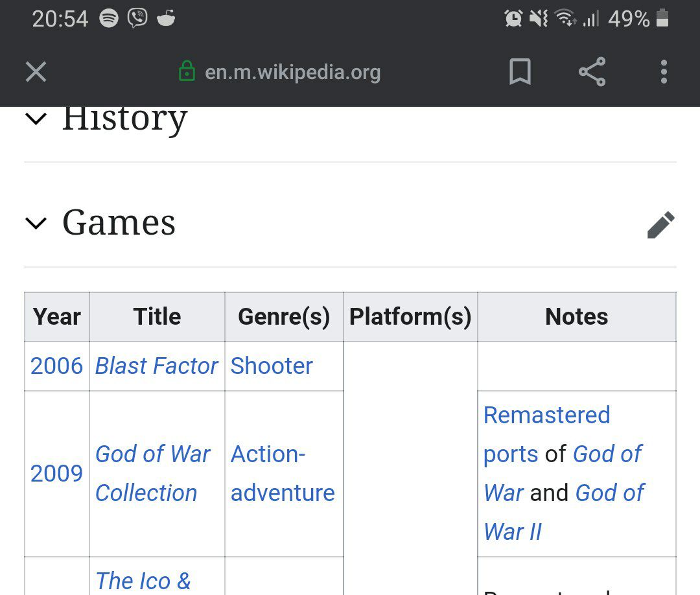The width and height of the screenshot is (700, 595).
Task: Open the 2006 year link
Action: (56, 366)
